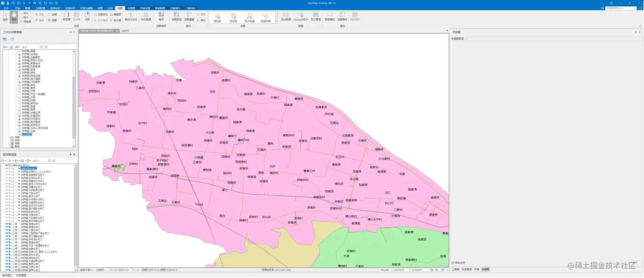This screenshot has height=278, width=644.
Task: Open the 放大 dropdown arrow
Action: [x=31, y=13]
